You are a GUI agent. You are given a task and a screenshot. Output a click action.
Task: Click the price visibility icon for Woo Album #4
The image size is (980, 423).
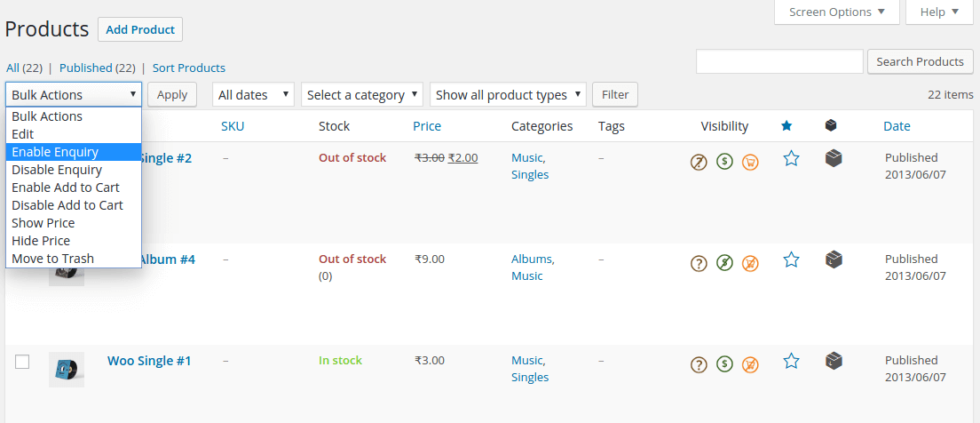click(724, 263)
